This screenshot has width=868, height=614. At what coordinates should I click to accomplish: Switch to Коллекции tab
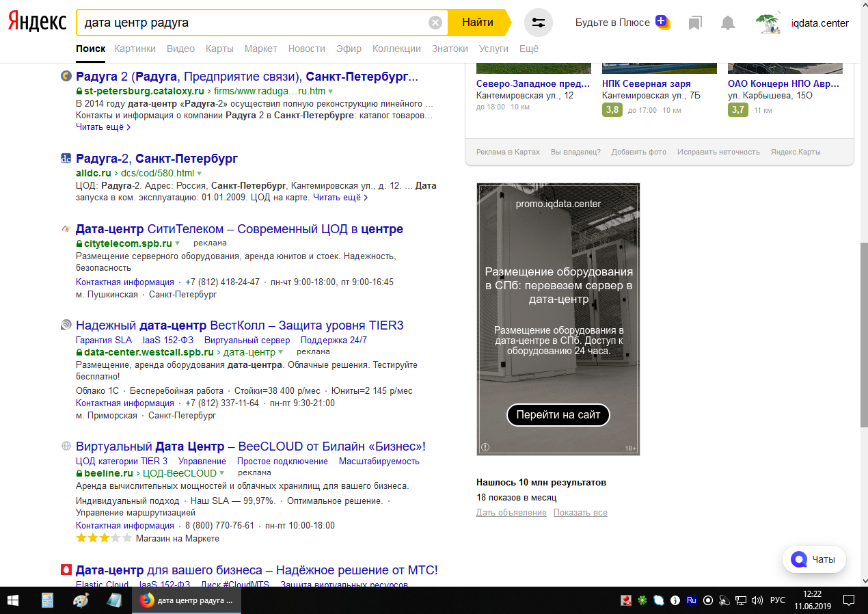click(x=397, y=49)
